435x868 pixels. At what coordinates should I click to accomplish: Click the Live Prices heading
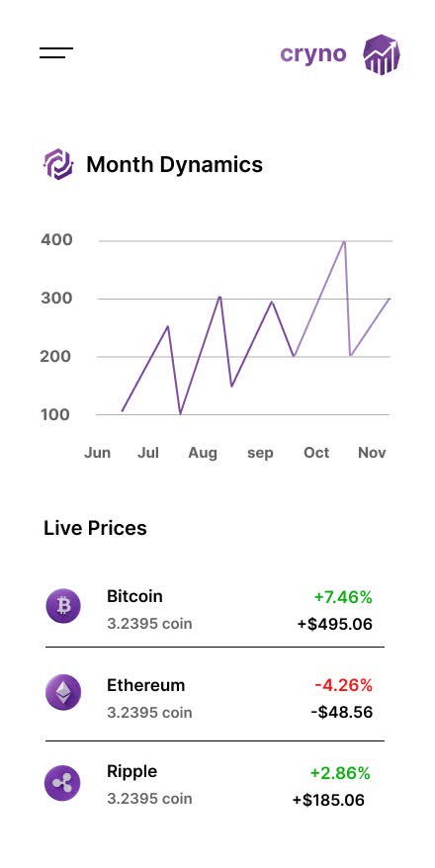[x=95, y=528]
